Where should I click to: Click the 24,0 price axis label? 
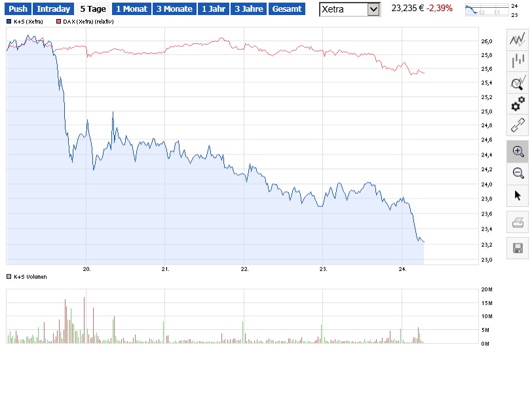[487, 185]
